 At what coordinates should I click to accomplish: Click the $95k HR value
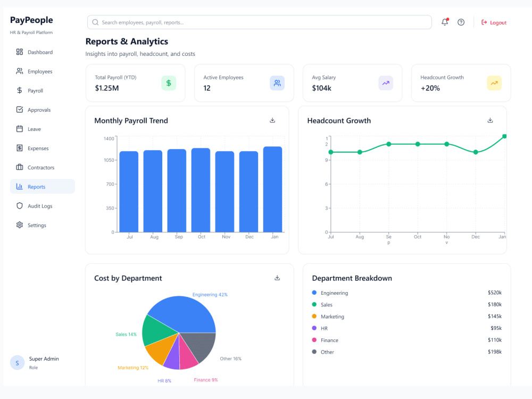[x=496, y=328]
